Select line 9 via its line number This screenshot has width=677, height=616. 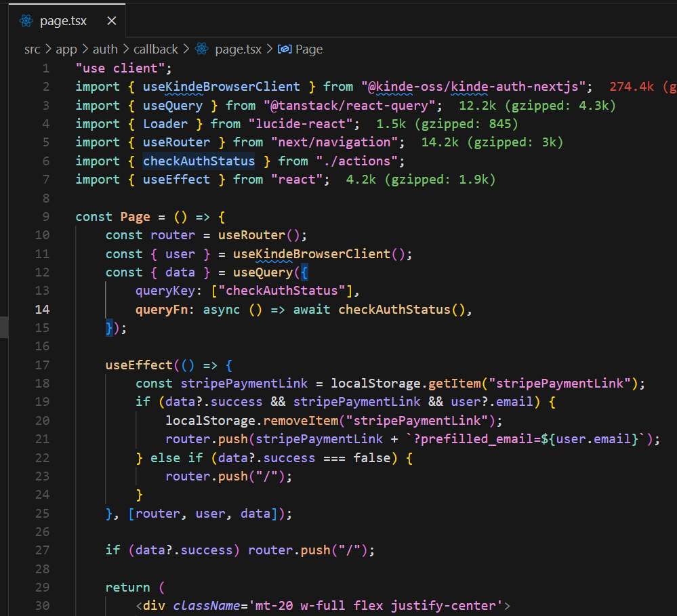tap(45, 217)
